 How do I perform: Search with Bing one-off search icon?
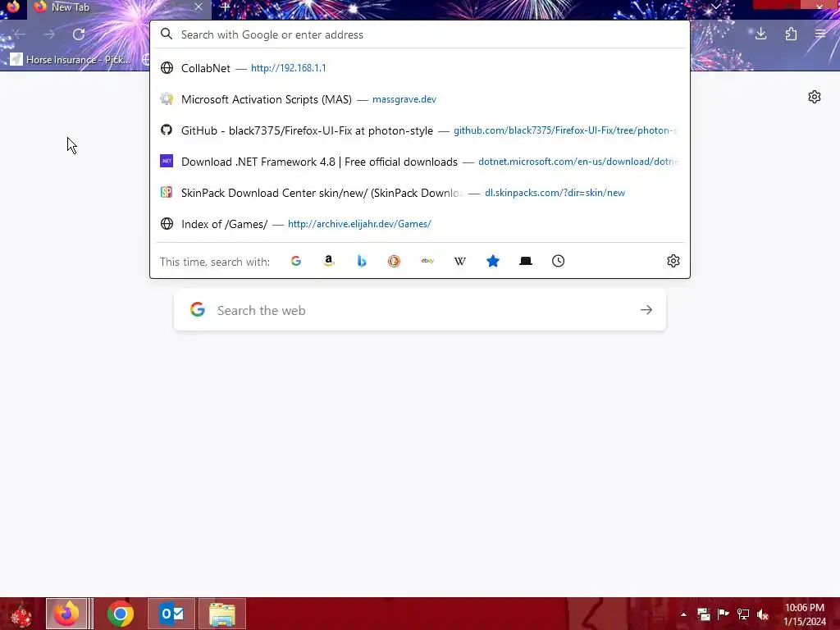point(362,261)
